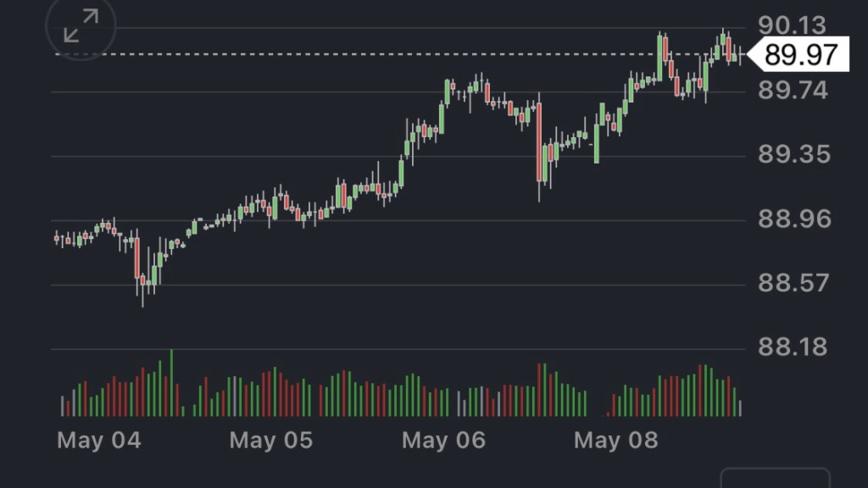Click the first gray volume bar at left

(62, 405)
